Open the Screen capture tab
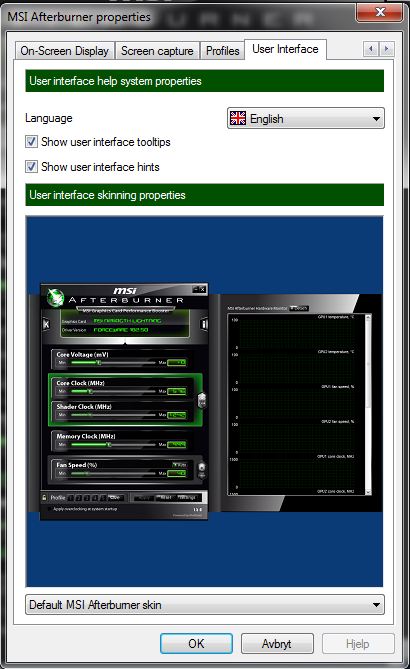 coord(157,51)
